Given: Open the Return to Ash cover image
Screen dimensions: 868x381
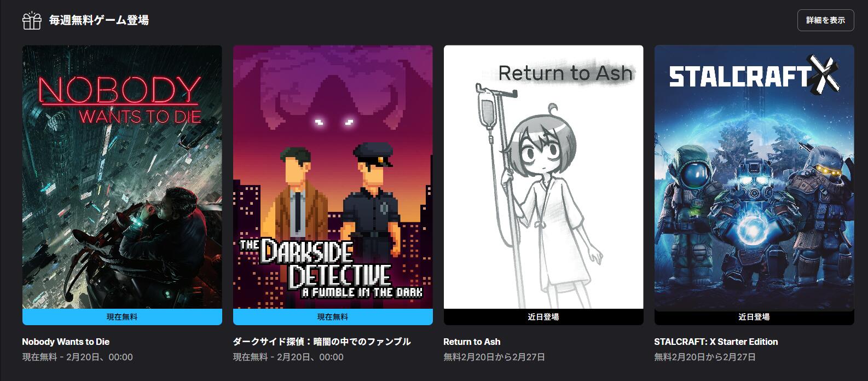Looking at the screenshot, I should (x=543, y=177).
